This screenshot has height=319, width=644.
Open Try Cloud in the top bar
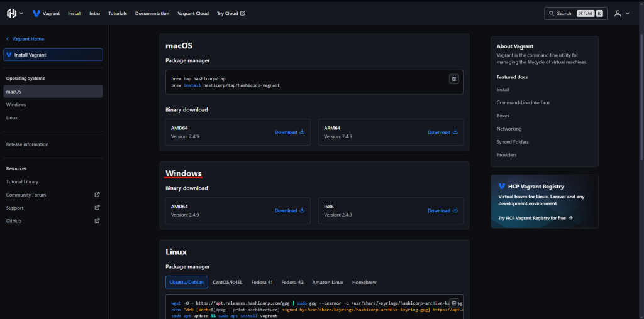(231, 13)
